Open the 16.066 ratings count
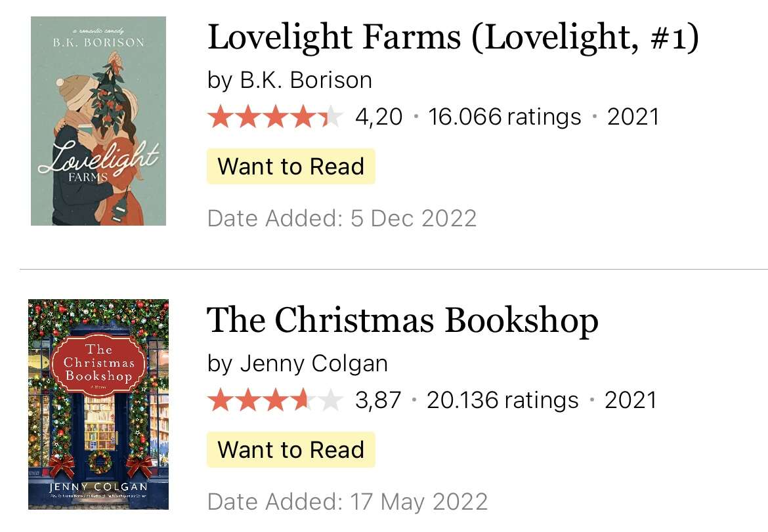 pyautogui.click(x=505, y=117)
